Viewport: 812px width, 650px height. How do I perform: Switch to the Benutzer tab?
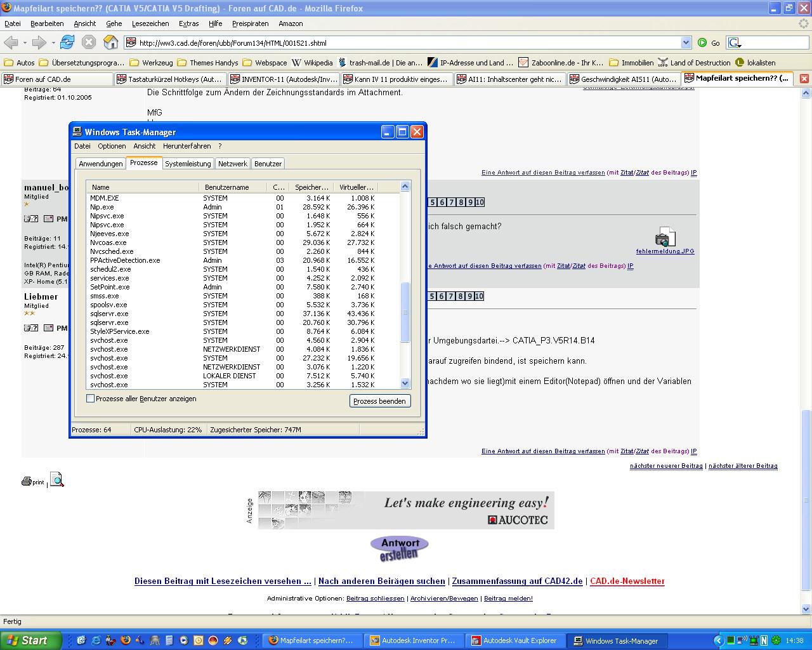(x=268, y=164)
